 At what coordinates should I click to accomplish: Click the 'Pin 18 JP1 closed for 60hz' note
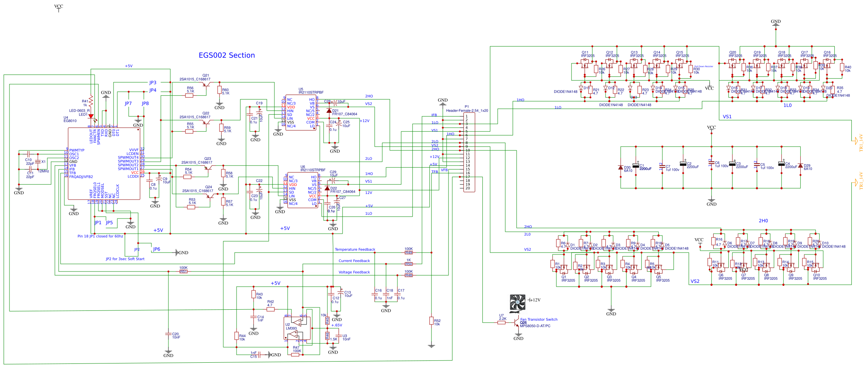coord(100,236)
